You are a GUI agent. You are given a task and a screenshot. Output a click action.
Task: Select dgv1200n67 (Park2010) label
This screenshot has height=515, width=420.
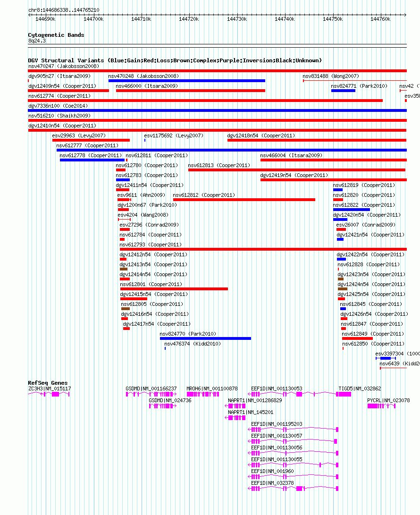click(147, 204)
